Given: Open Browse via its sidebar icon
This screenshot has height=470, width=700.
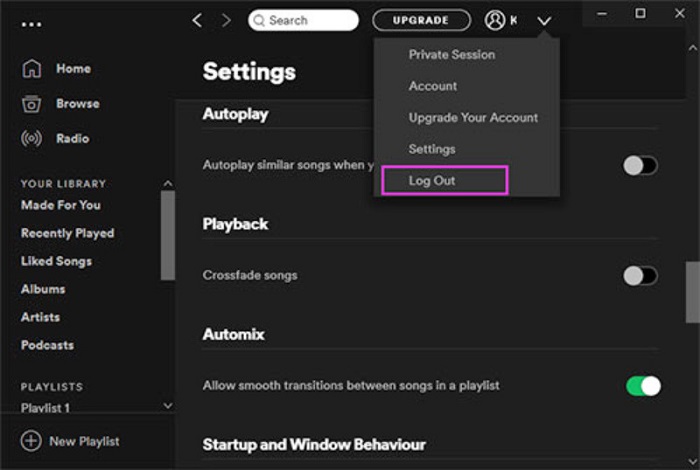Looking at the screenshot, I should (32, 104).
